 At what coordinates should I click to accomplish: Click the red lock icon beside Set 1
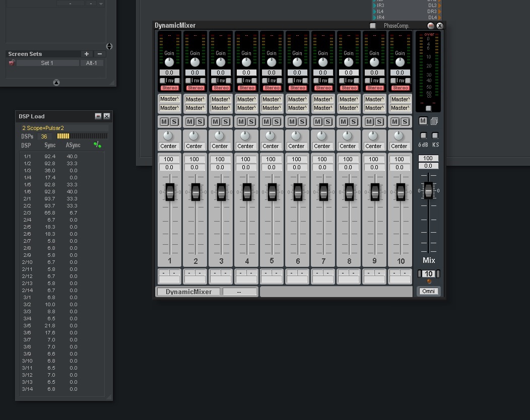pyautogui.click(x=13, y=62)
